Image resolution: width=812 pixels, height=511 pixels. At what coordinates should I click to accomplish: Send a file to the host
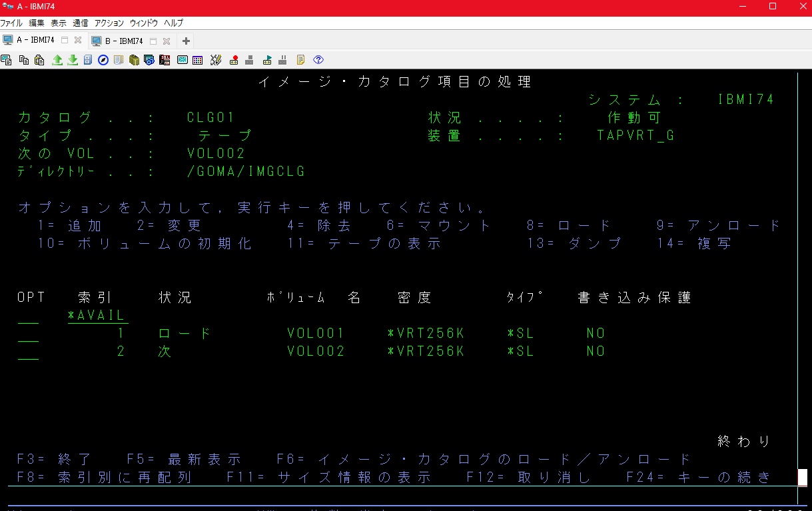pyautogui.click(x=57, y=60)
